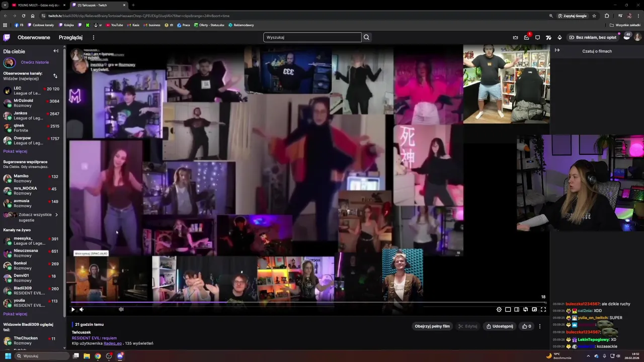
Task: Play the clip video
Action: click(73, 310)
